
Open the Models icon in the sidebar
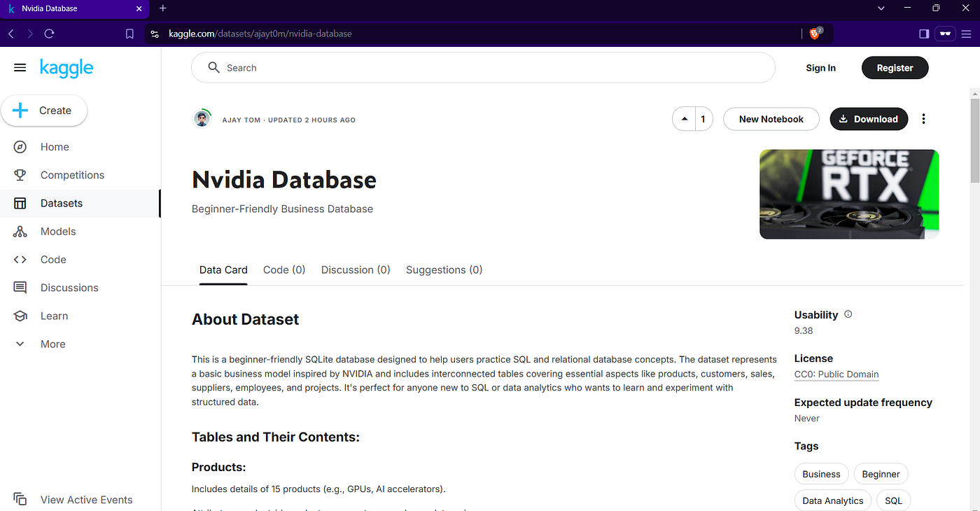point(20,232)
